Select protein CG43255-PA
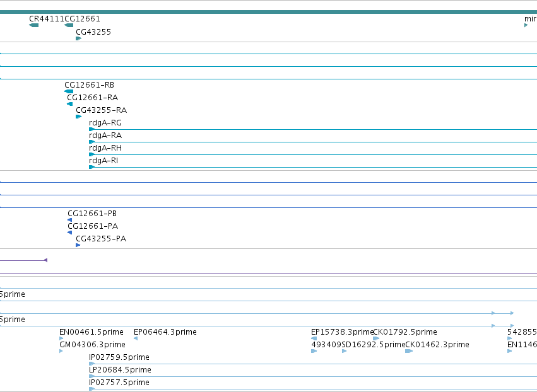Image resolution: width=537 pixels, height=392 pixels. click(x=101, y=239)
